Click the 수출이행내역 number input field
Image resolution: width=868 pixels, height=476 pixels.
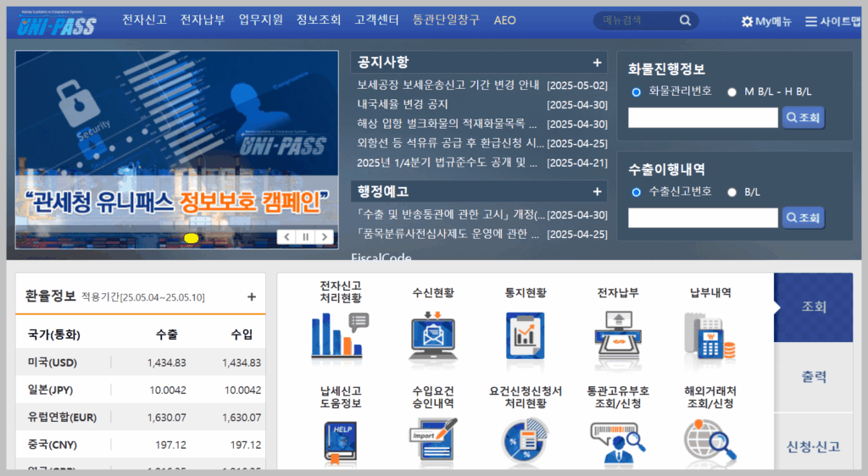pos(703,218)
